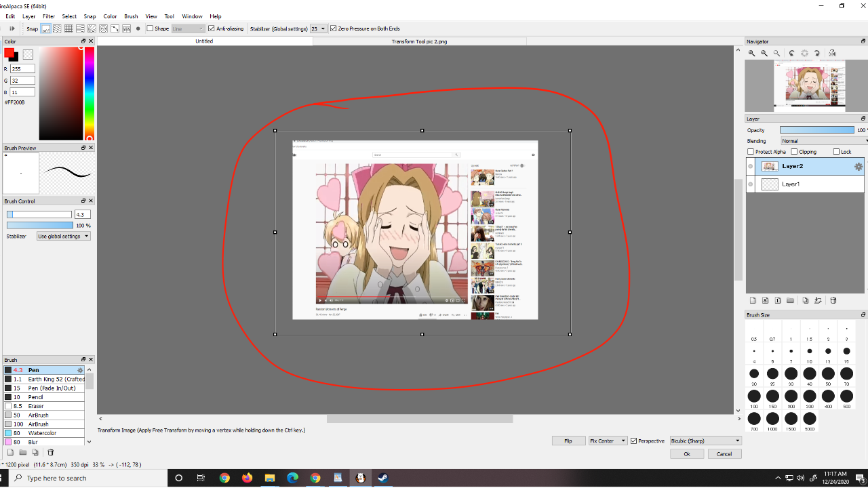Open Layer2 settings gear
The height and width of the screenshot is (488, 868).
tap(859, 166)
